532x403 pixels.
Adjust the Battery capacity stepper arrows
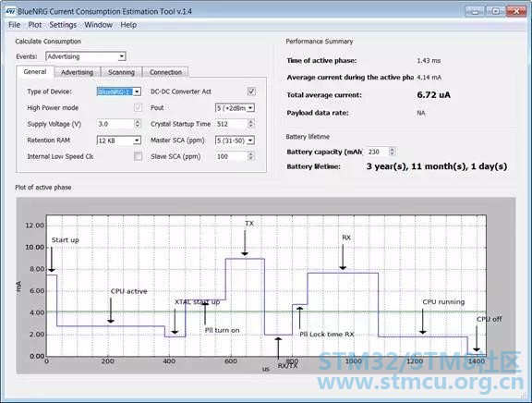point(392,152)
